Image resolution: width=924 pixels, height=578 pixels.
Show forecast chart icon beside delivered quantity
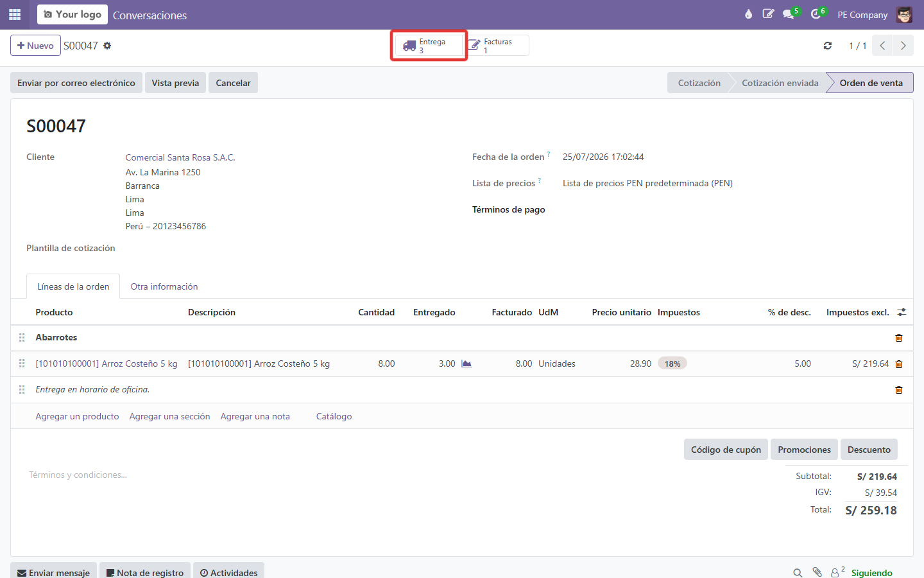click(466, 363)
